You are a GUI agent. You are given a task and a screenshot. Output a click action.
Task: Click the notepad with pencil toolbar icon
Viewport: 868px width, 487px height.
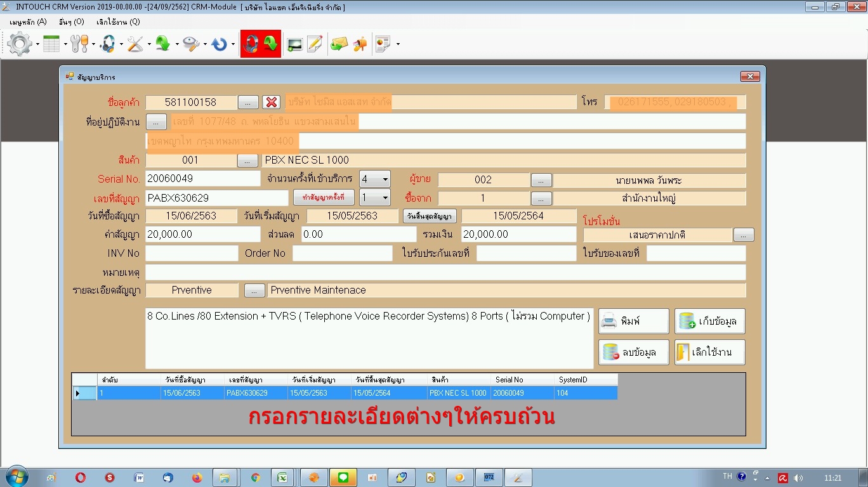point(315,44)
